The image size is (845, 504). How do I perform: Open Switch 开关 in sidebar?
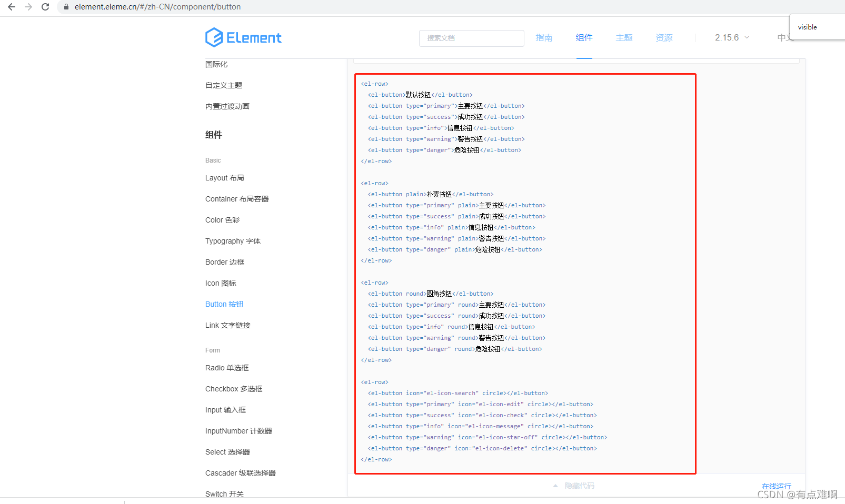tap(224, 494)
